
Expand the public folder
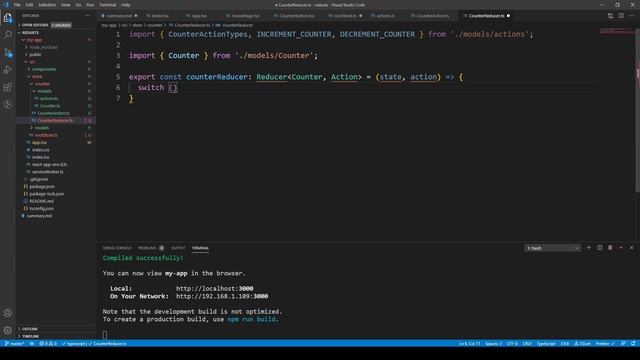35,55
